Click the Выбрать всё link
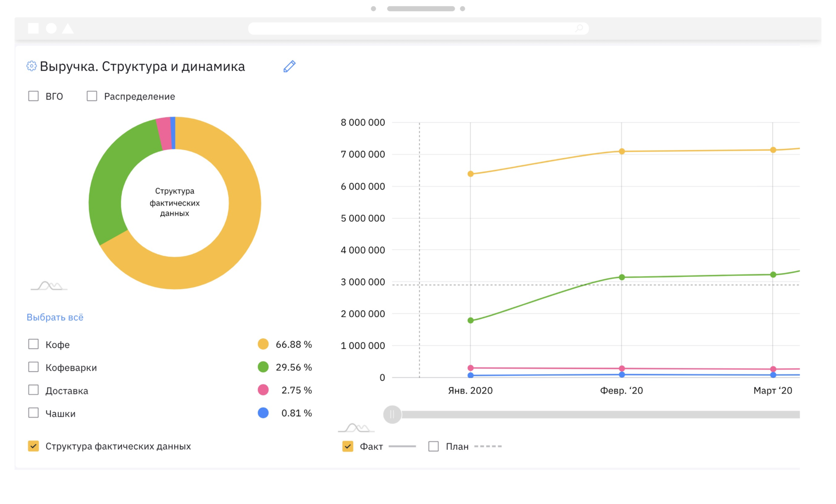836x504 pixels. (x=55, y=317)
